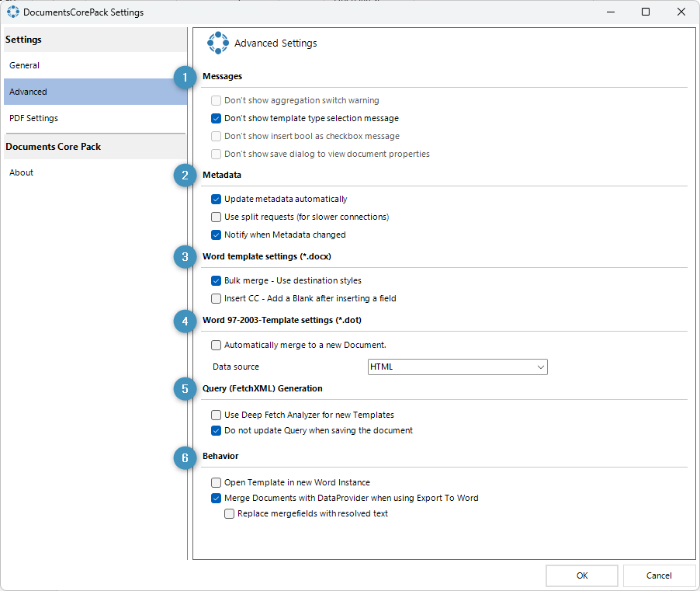Uncheck Do not update Query when saving
Screen dimensions: 700x591
(216, 431)
